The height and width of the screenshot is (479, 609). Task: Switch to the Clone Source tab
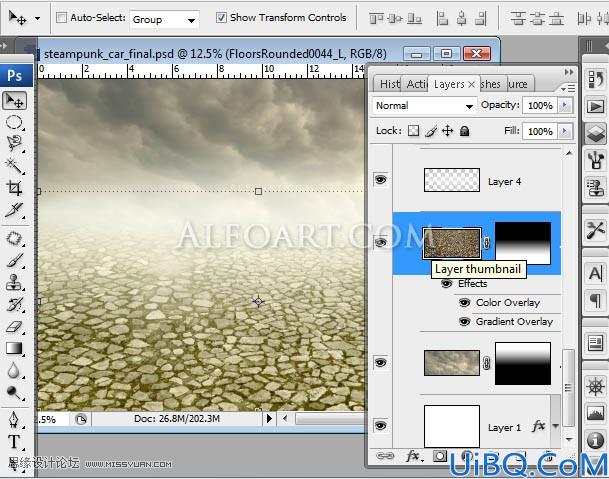pyautogui.click(x=519, y=84)
